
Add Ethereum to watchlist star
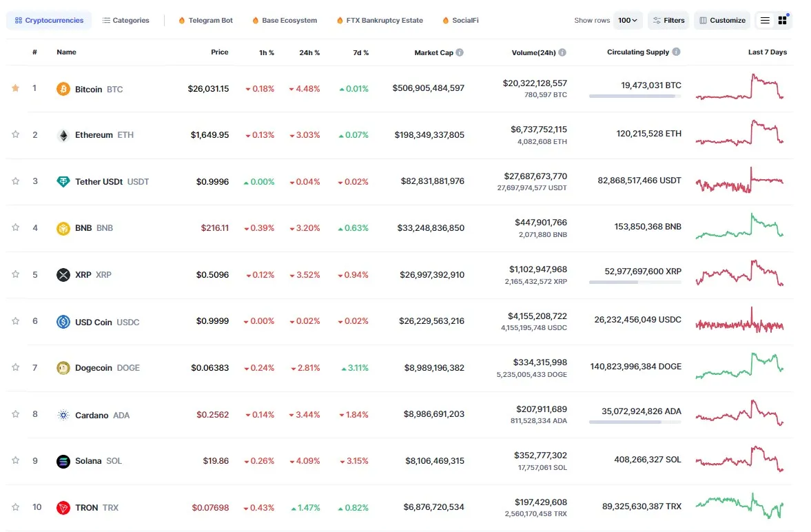pos(16,134)
